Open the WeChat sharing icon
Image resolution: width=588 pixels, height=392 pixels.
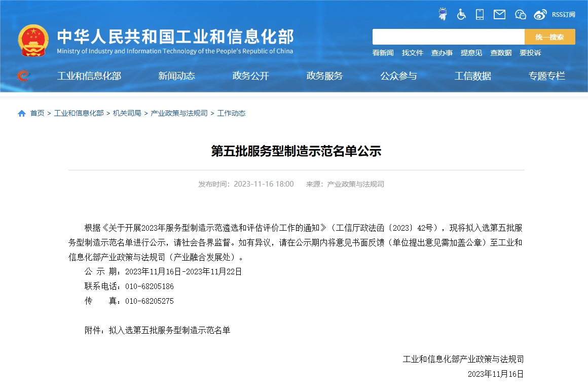(x=521, y=14)
